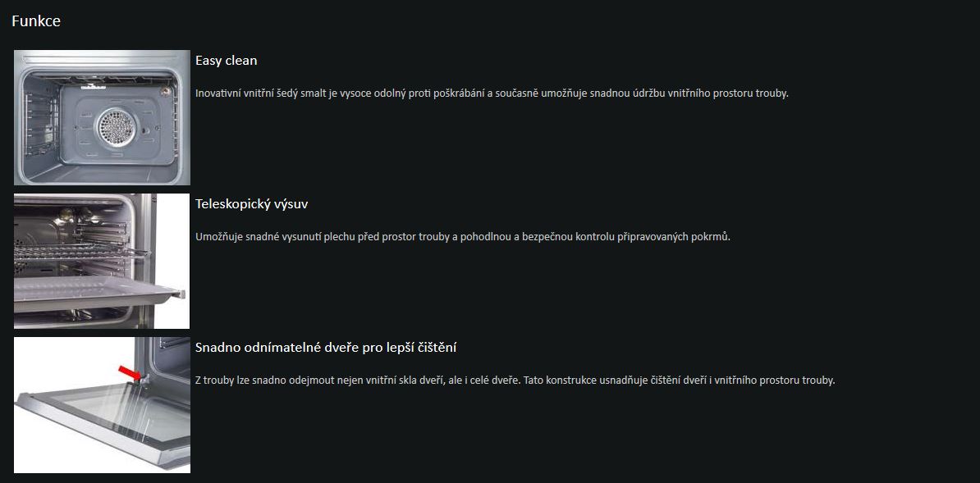Click the round fan grille inside the oven
The height and width of the screenshot is (483, 980).
tap(114, 127)
